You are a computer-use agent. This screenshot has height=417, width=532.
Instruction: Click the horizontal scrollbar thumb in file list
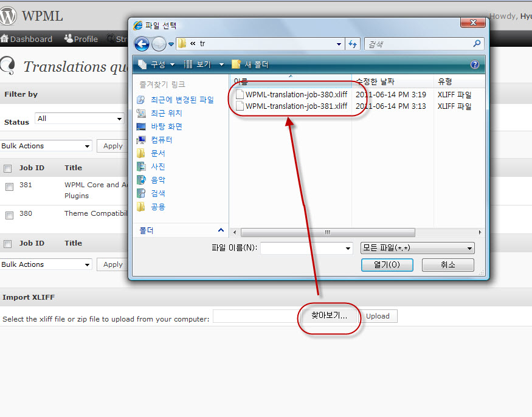pyautogui.click(x=328, y=232)
